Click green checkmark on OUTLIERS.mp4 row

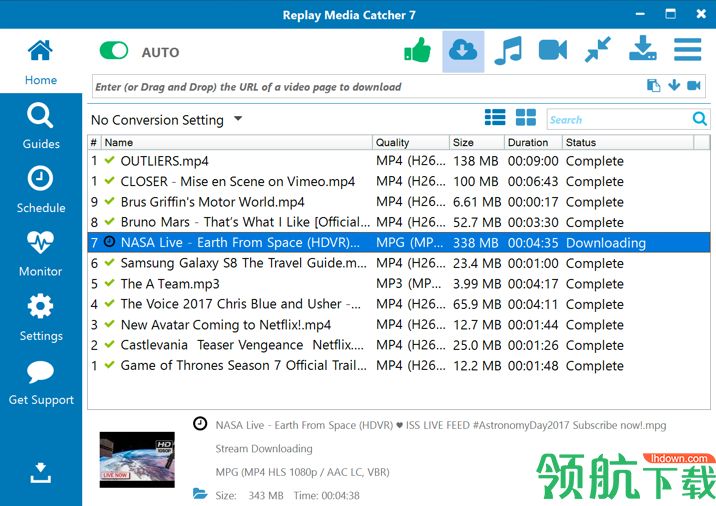[x=109, y=160]
